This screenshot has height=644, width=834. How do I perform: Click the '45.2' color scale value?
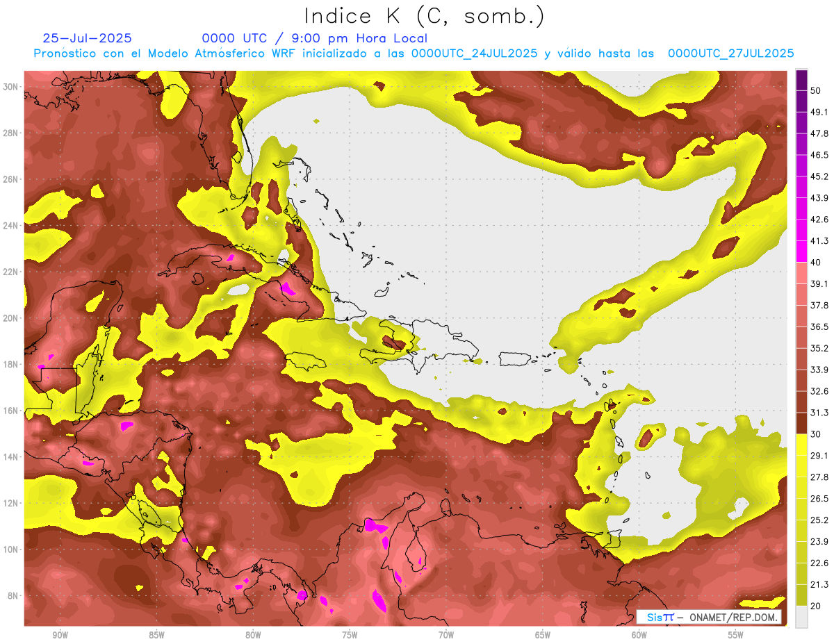pyautogui.click(x=819, y=176)
